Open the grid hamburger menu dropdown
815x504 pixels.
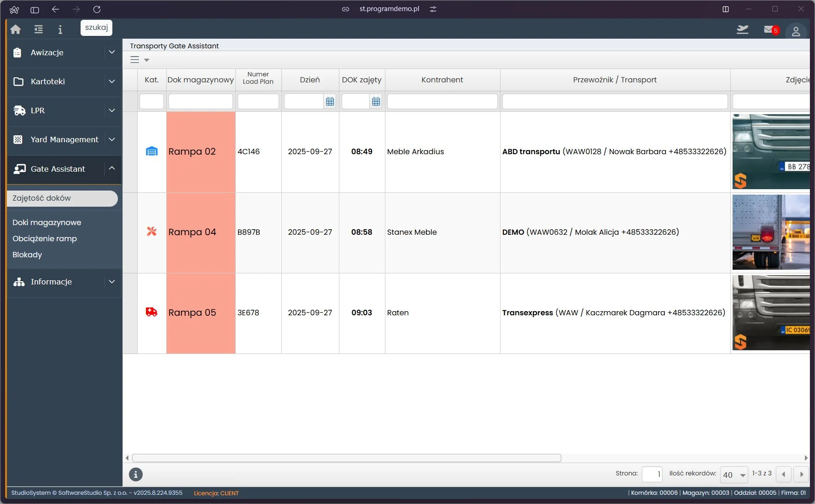click(140, 60)
